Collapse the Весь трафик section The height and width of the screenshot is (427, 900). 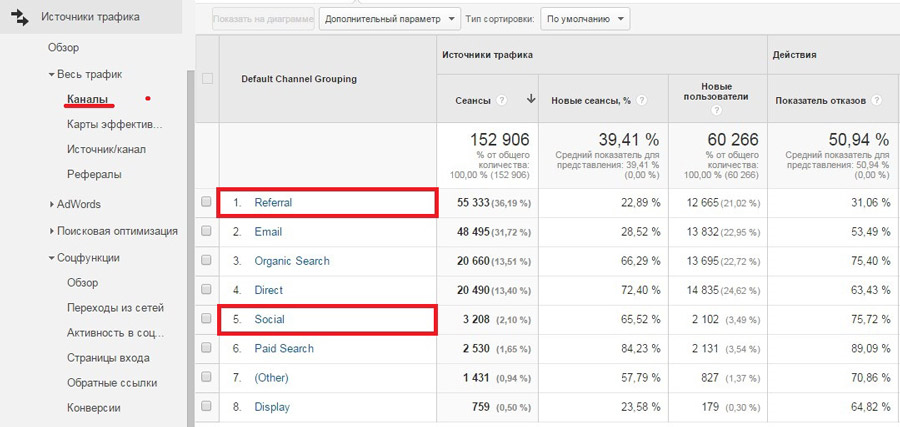52,74
